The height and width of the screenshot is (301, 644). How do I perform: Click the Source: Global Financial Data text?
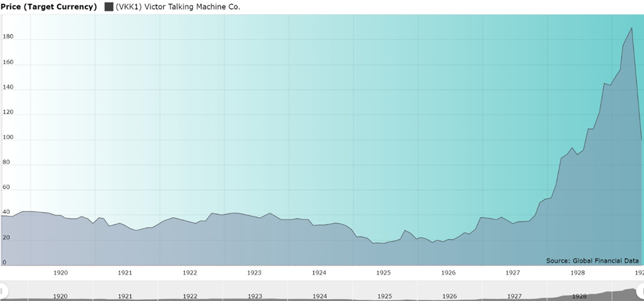pyautogui.click(x=592, y=261)
